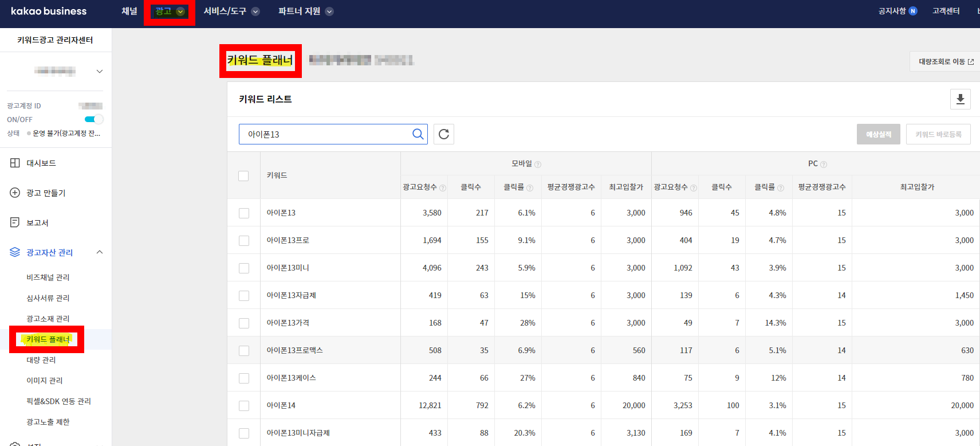This screenshot has height=446, width=980.
Task: Check the select-all checkbox in table header
Action: [243, 176]
